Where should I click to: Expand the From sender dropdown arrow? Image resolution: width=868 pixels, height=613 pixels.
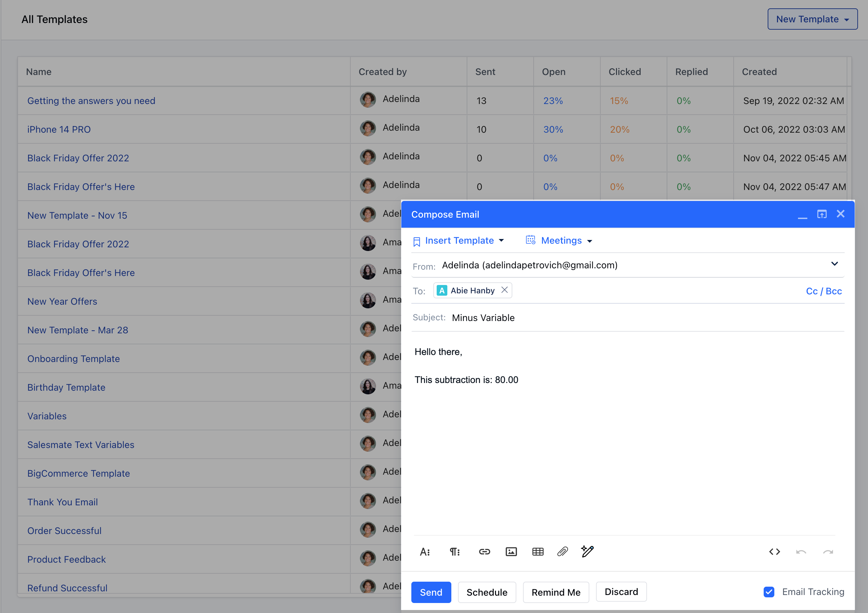tap(834, 264)
